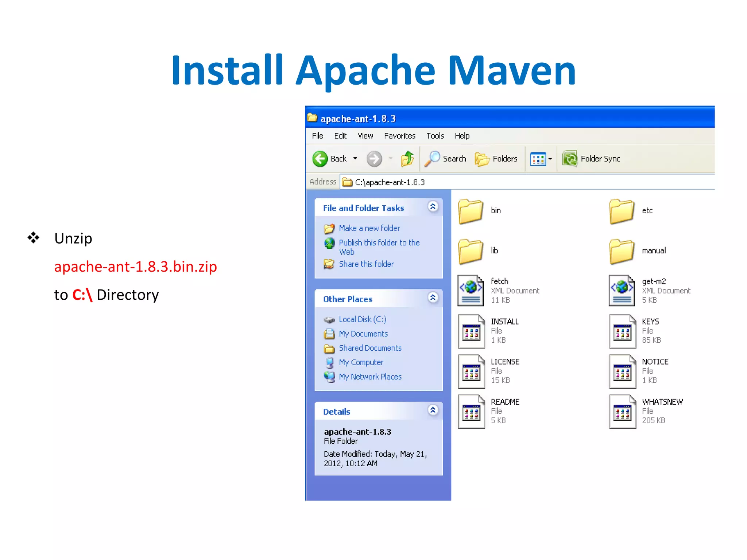Open the Edit menu
The width and height of the screenshot is (747, 560).
340,136
